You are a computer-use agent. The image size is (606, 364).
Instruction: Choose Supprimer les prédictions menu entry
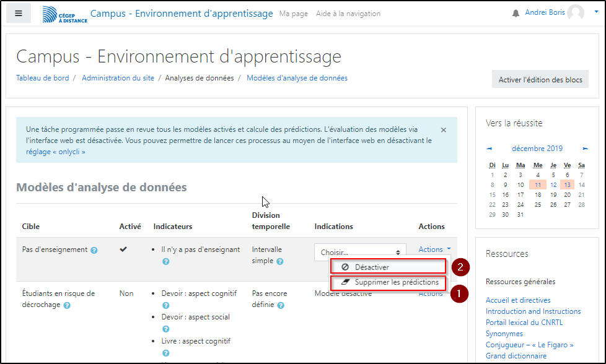coord(396,282)
